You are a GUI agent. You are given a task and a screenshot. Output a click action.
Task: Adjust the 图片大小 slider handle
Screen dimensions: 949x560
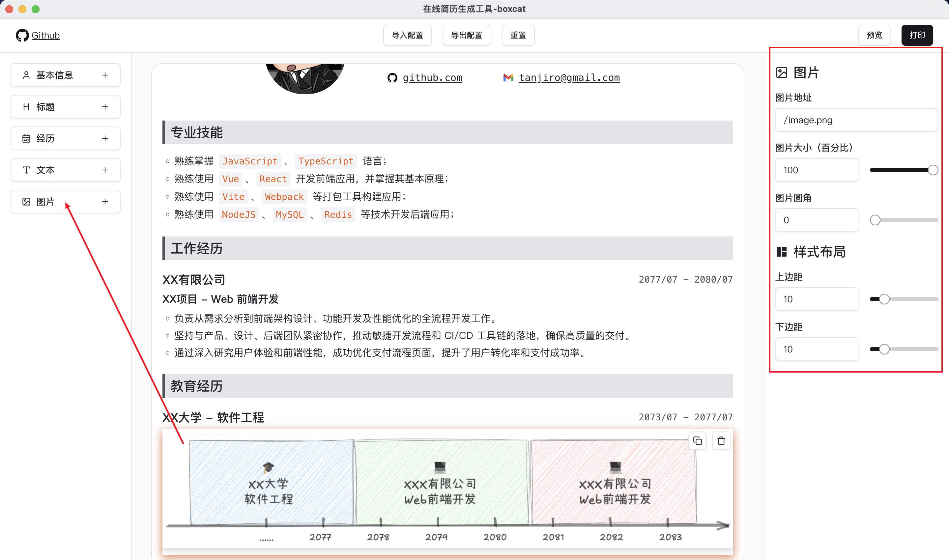click(933, 170)
